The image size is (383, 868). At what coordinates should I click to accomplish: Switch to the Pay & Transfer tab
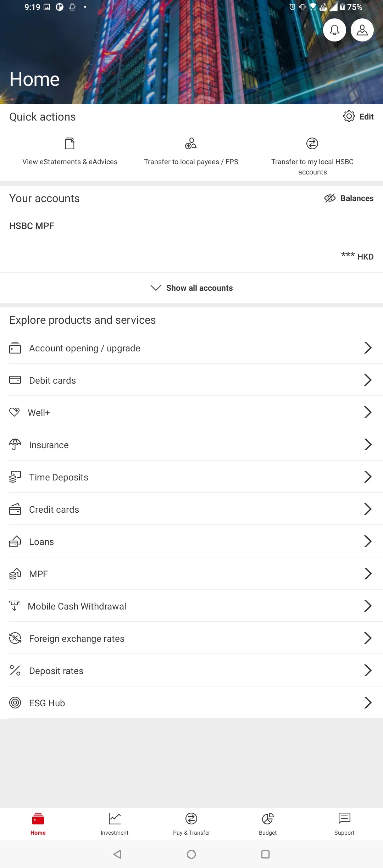(x=191, y=824)
